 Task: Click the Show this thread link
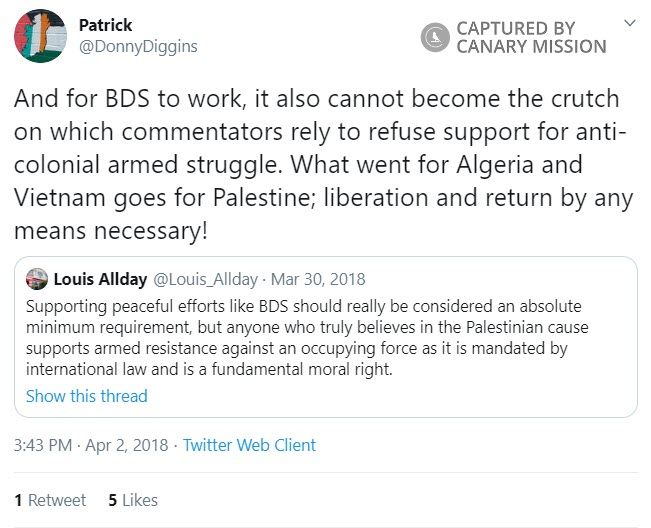pos(87,396)
